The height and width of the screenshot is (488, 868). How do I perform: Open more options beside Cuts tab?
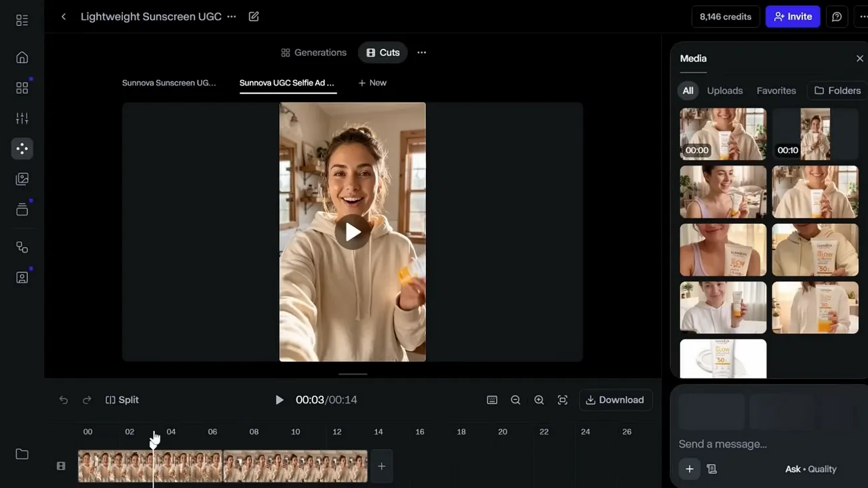pos(421,53)
